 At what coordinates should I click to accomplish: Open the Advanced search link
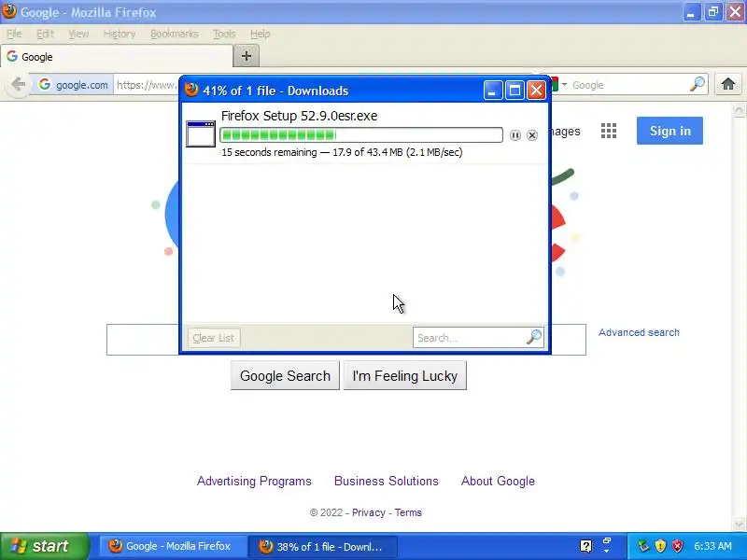[639, 332]
